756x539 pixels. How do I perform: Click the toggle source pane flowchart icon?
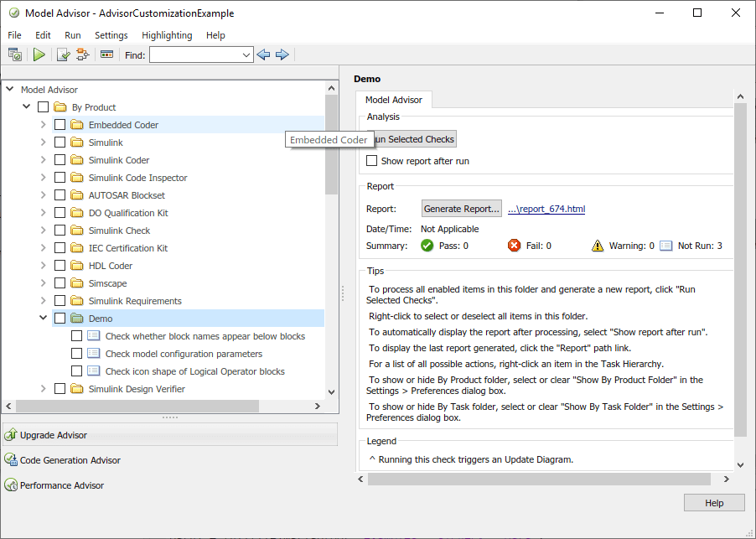83,55
